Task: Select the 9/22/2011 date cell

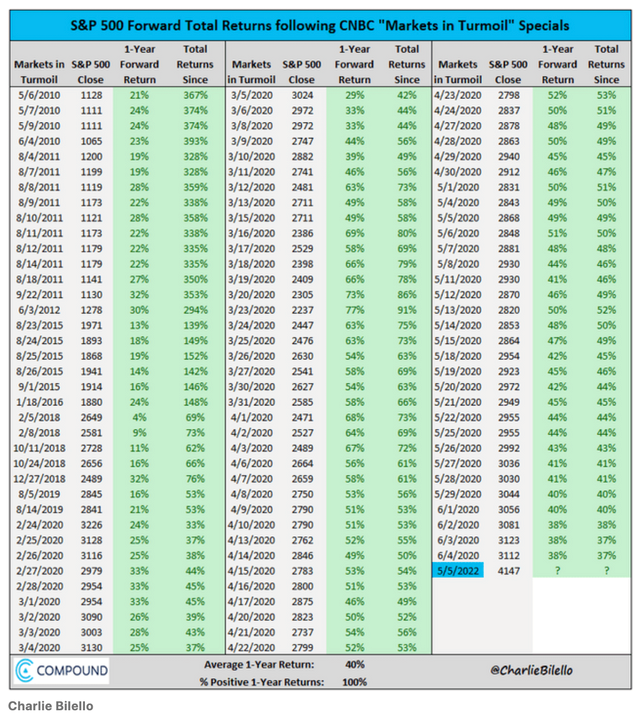Action: 37,297
